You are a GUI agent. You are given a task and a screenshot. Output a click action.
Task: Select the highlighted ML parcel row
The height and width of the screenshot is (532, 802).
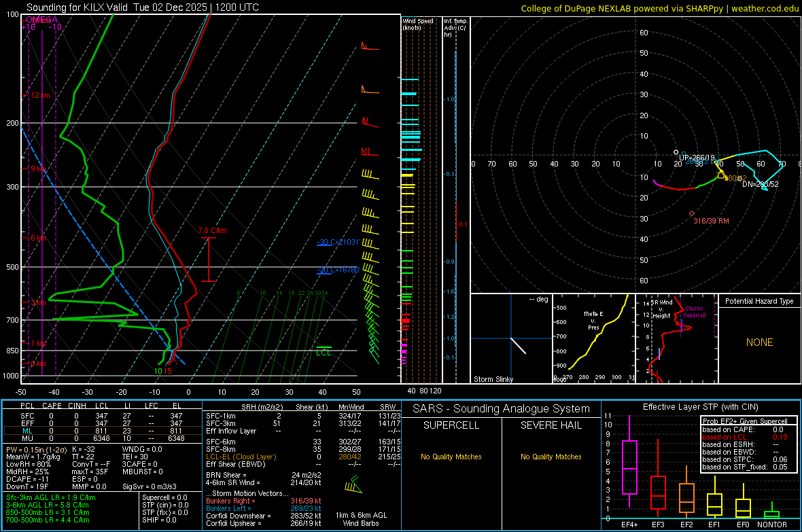(102, 431)
